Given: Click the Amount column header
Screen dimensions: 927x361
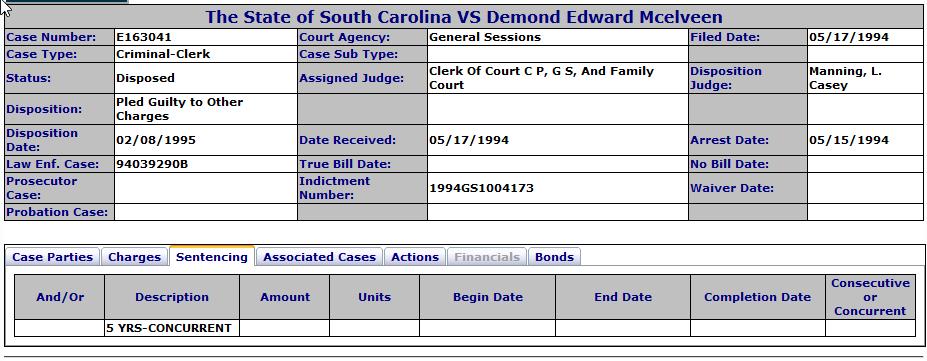Looking at the screenshot, I should pyautogui.click(x=285, y=297).
